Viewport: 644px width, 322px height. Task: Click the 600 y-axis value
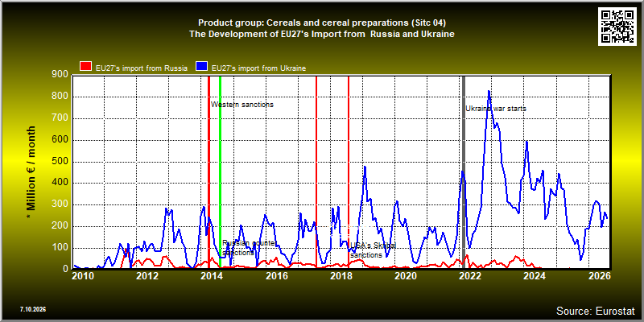coord(61,139)
